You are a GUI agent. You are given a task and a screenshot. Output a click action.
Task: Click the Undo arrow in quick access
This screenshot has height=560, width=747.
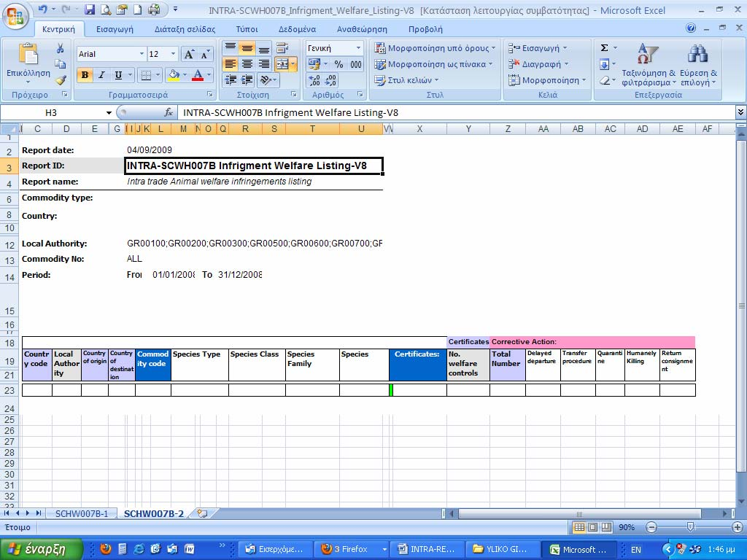[x=43, y=9]
